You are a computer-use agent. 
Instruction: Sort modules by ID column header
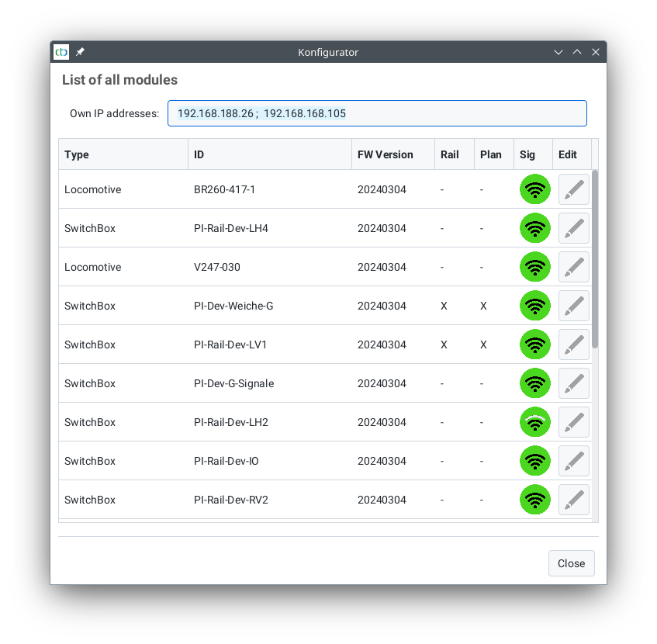point(269,154)
